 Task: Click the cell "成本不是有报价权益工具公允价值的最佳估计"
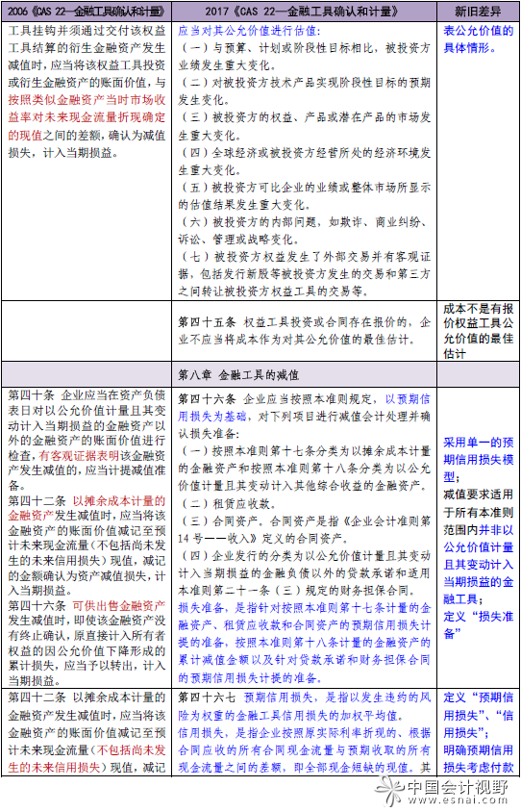[x=478, y=331]
